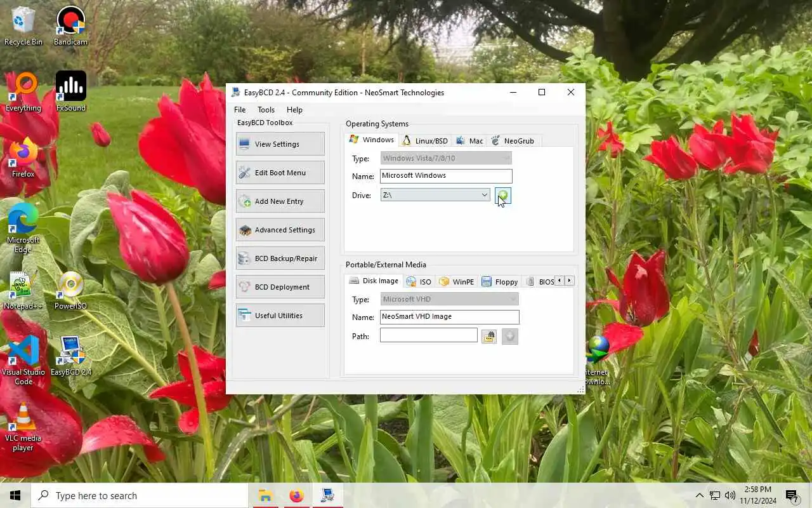Select Firefox desktop icon
The height and width of the screenshot is (508, 812).
23,158
